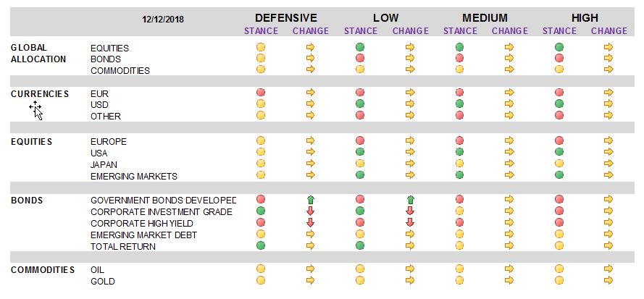Select the green stance dot for Global Equities under High
This screenshot has height=299, width=644.
coord(559,47)
